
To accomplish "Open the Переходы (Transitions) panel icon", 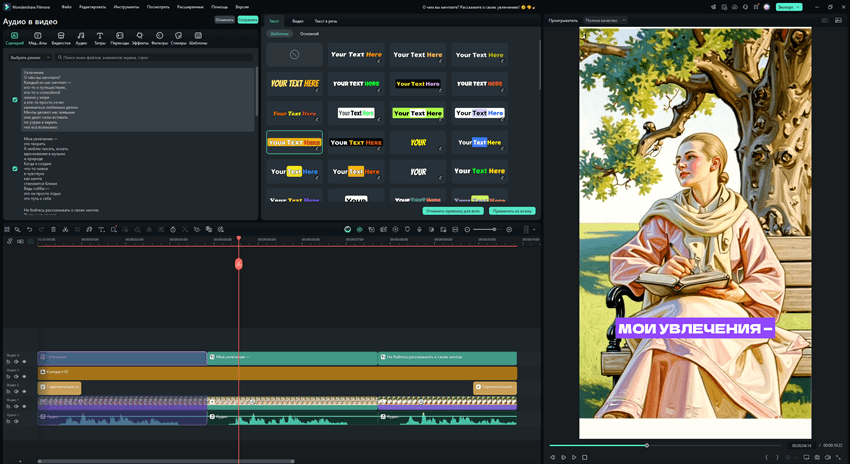I will pyautogui.click(x=120, y=38).
